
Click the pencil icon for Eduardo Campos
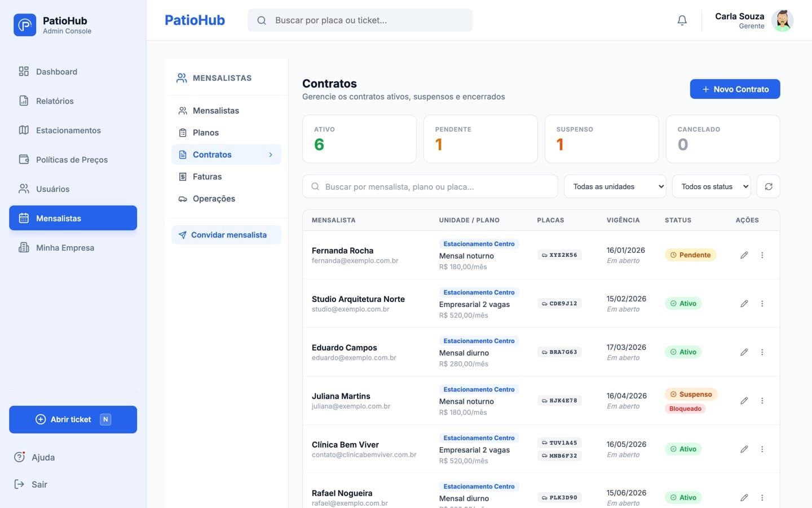[x=744, y=352]
